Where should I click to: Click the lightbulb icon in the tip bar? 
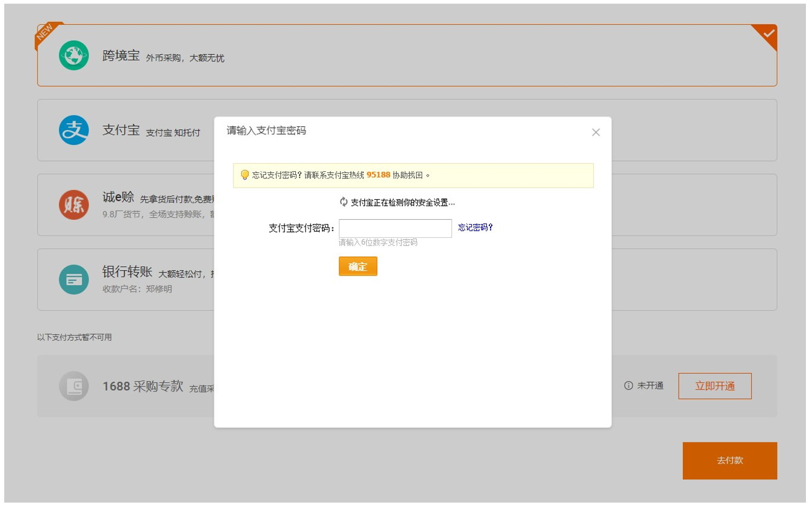click(x=245, y=175)
